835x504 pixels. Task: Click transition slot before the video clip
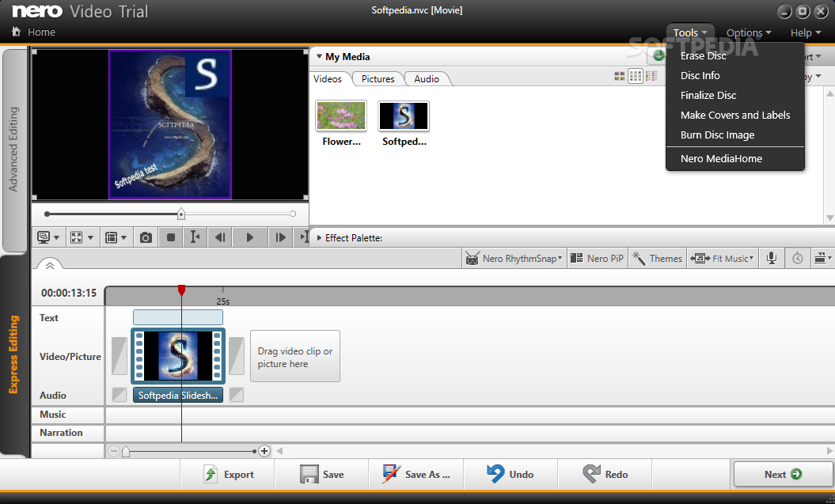pos(120,356)
